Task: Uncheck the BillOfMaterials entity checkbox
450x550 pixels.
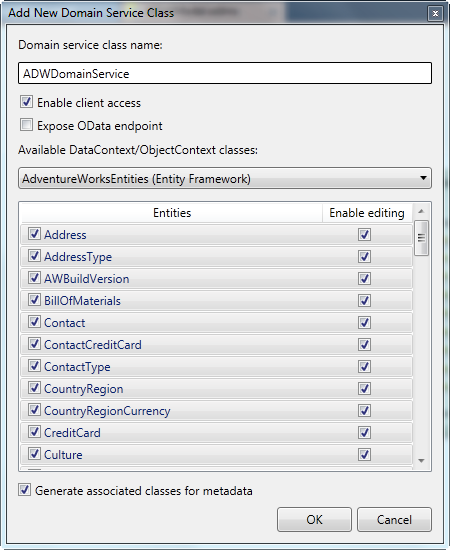Action: [34, 300]
